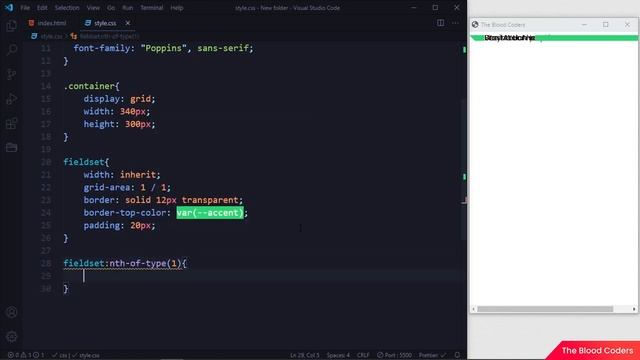640x360 pixels.
Task: Close the style.css tab
Action: [x=128, y=23]
